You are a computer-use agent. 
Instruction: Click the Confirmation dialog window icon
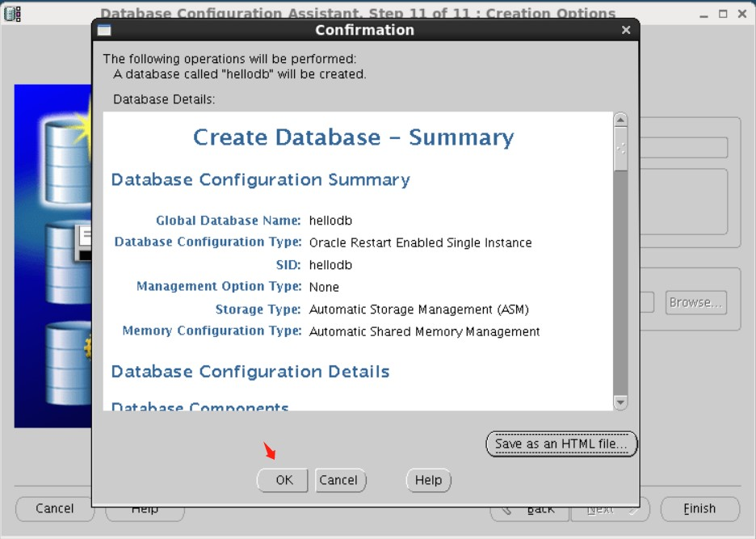click(x=105, y=31)
